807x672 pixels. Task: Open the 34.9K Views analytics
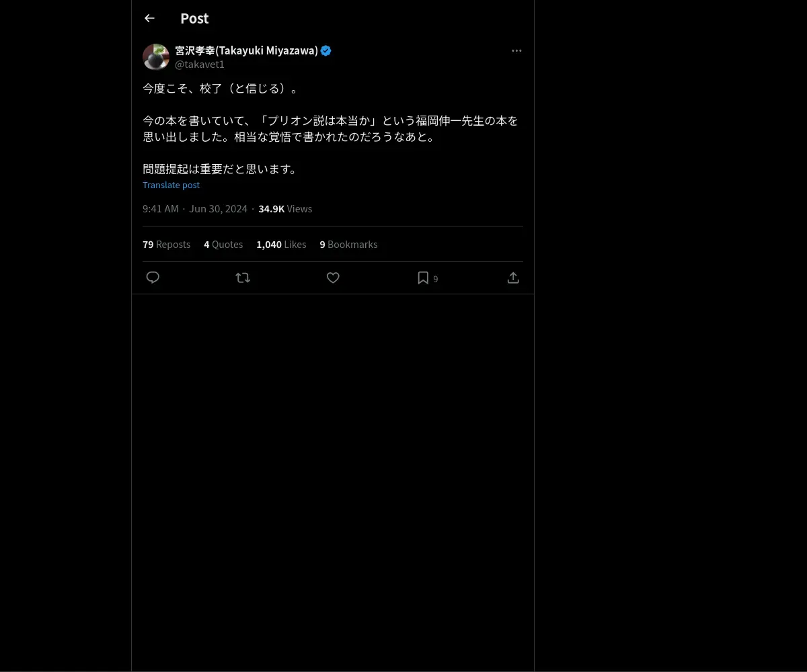[285, 208]
